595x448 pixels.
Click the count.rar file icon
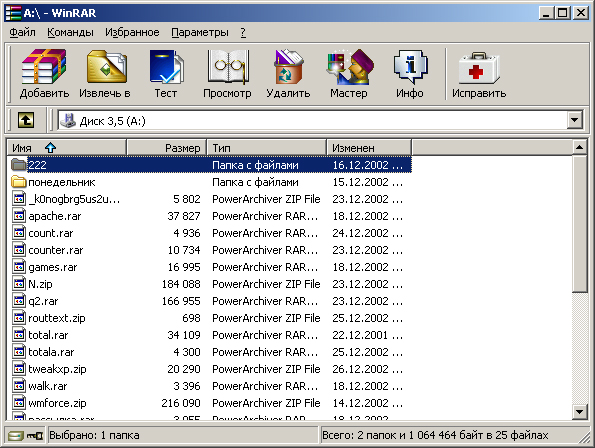coord(19,233)
